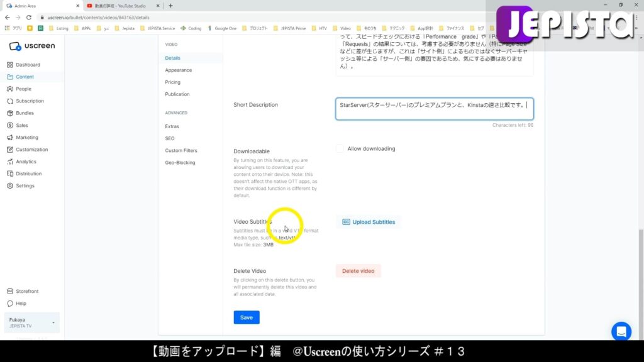Click the browser address bar
The width and height of the screenshot is (644, 362).
tap(263, 17)
